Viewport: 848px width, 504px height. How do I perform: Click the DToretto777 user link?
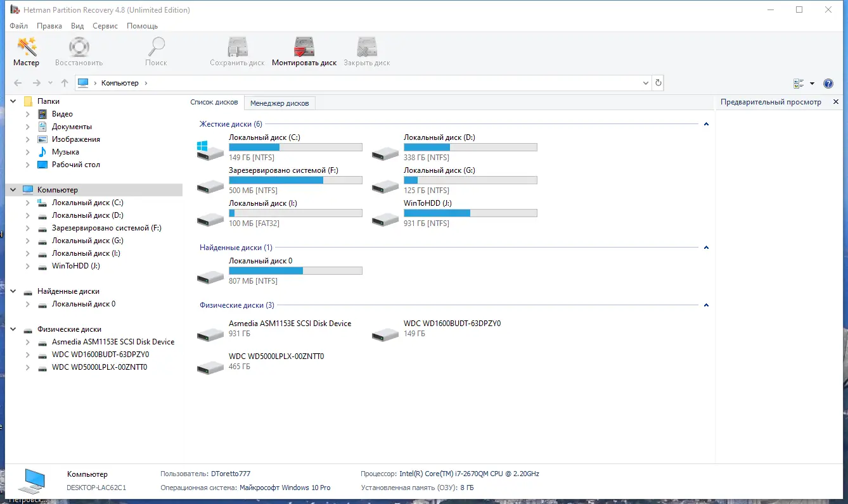click(231, 474)
